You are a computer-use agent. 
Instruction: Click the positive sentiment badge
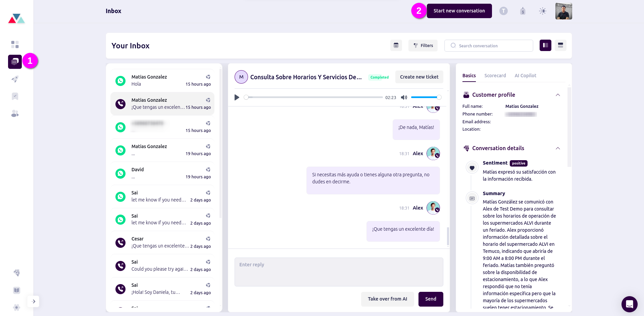518,163
